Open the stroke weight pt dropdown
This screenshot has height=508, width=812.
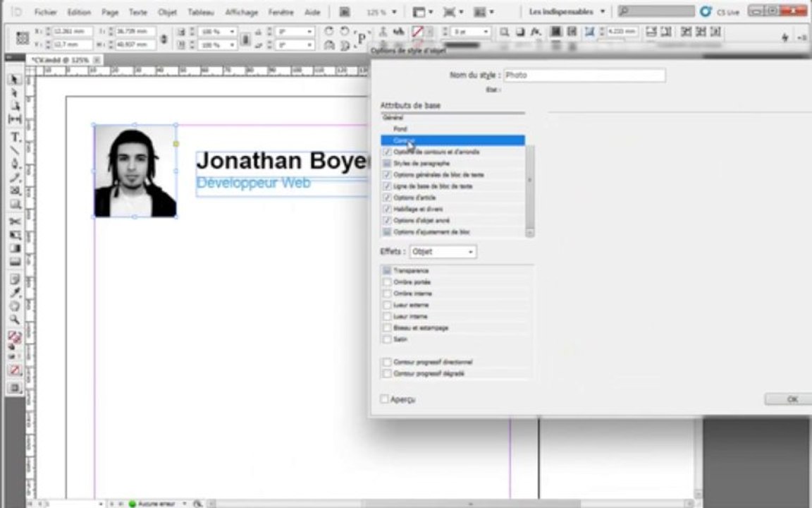click(x=486, y=32)
